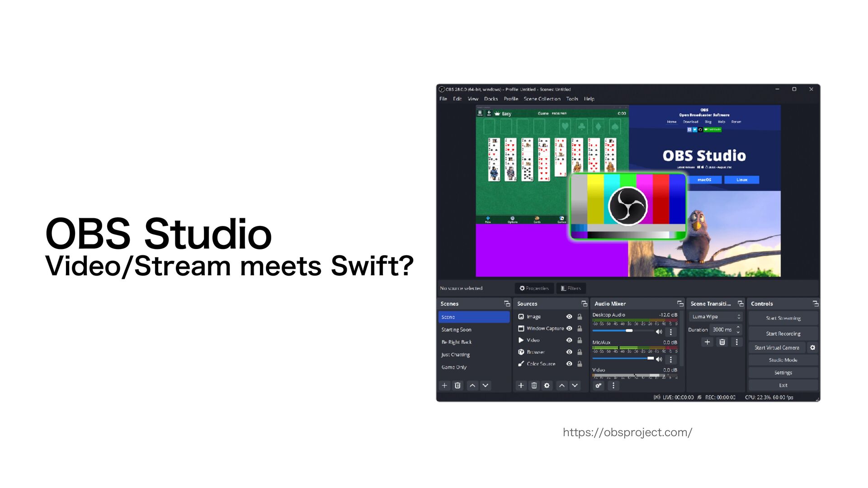Open the Desktop Audio three-dot options

click(671, 332)
